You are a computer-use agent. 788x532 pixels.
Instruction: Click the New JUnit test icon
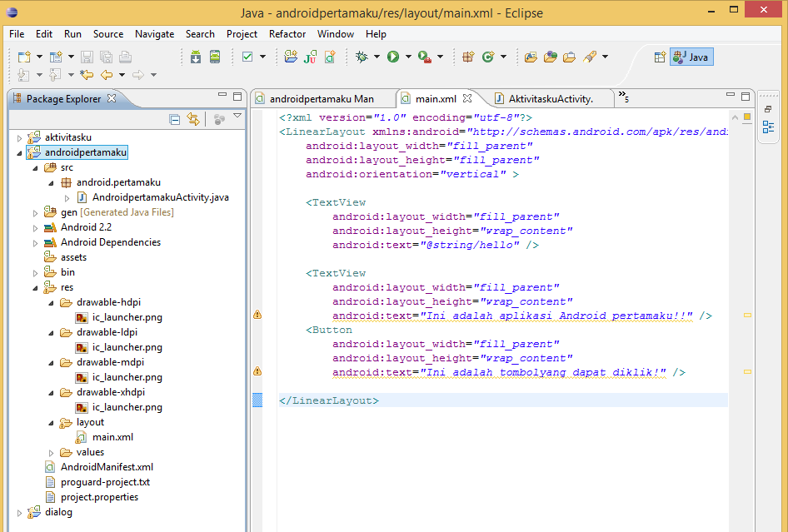[310, 57]
